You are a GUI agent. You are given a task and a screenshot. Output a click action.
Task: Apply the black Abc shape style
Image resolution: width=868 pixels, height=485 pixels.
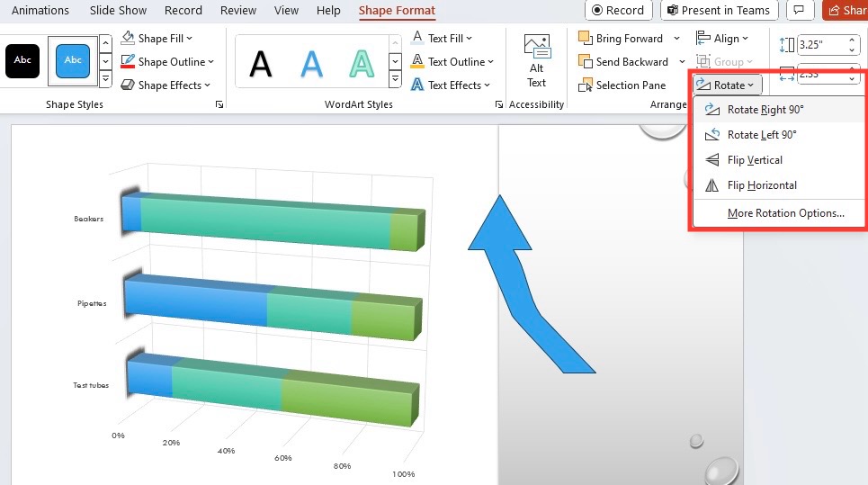coord(22,60)
